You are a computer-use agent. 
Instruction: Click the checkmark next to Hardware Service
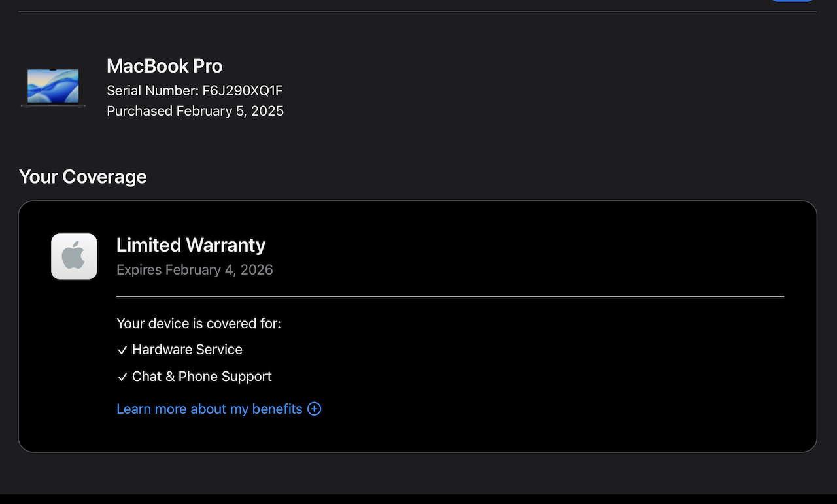pyautogui.click(x=122, y=350)
